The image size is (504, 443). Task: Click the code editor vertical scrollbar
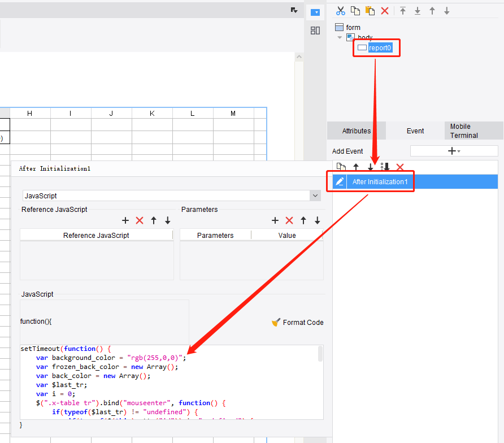tap(320, 355)
